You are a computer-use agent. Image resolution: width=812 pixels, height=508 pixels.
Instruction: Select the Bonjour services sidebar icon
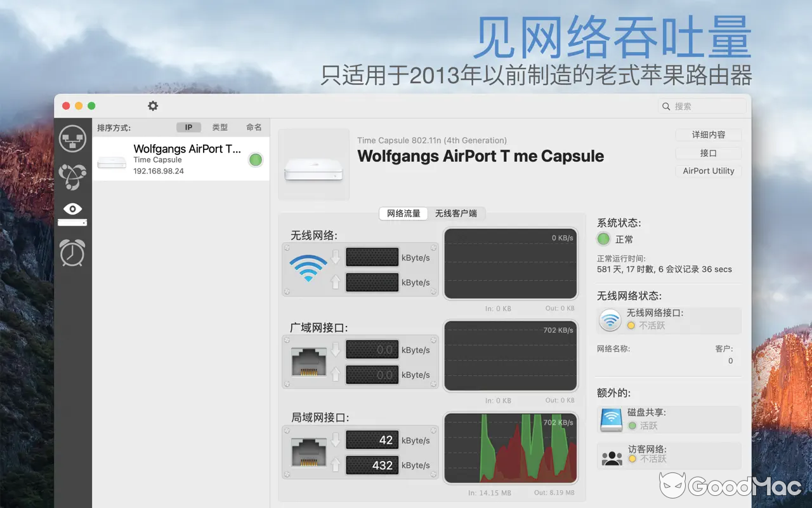(x=72, y=177)
